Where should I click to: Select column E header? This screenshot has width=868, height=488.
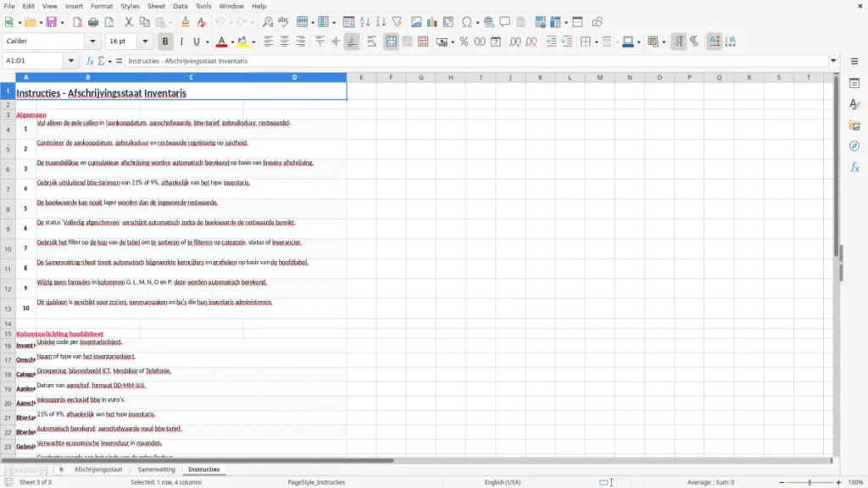(361, 77)
